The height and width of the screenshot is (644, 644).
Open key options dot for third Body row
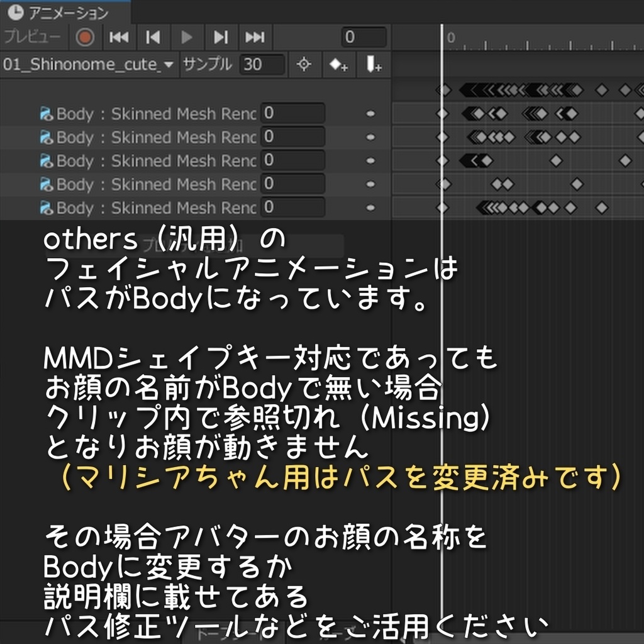coord(370,160)
